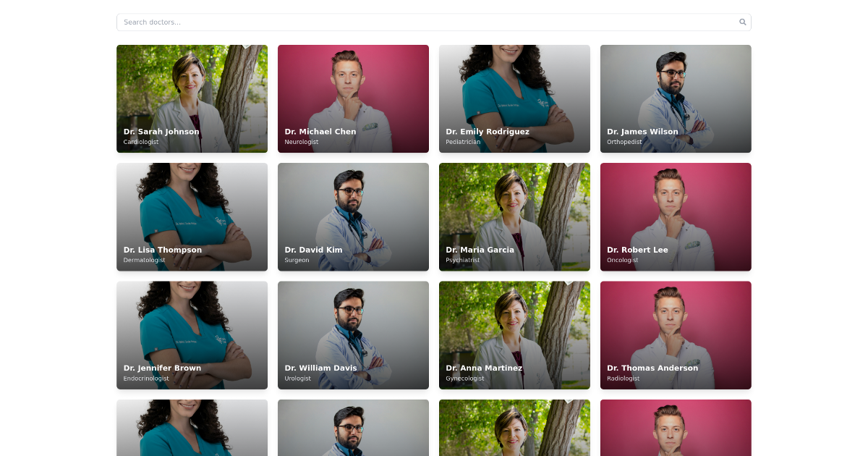Select the Dr. Michael Chen neurologist card

click(x=353, y=98)
